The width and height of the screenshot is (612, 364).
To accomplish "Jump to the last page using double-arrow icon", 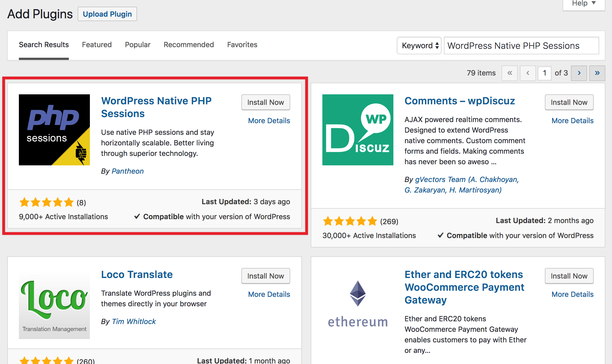I will pyautogui.click(x=597, y=73).
